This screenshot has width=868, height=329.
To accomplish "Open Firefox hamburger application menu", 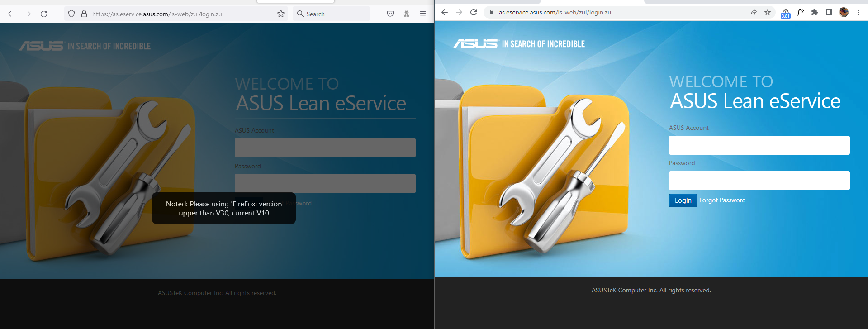I will pyautogui.click(x=423, y=14).
